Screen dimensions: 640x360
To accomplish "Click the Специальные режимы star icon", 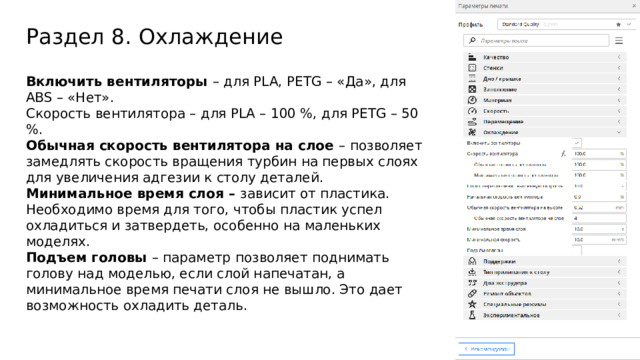I will click(472, 304).
